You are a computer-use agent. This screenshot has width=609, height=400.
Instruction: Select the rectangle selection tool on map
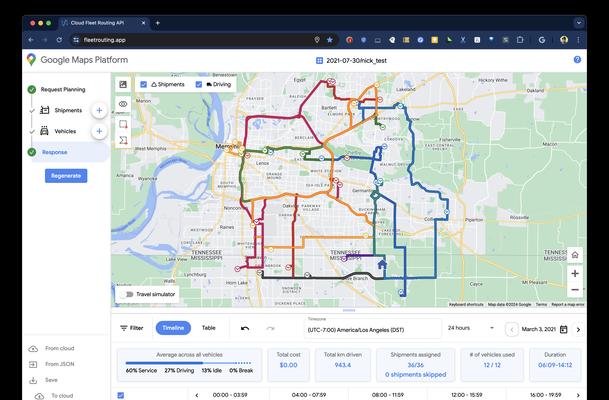(123, 124)
